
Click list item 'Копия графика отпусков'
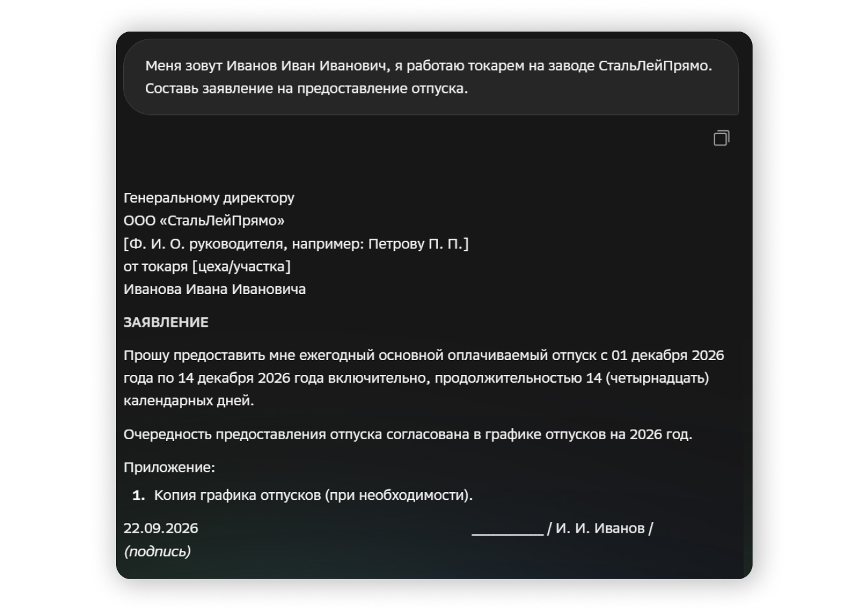(314, 495)
